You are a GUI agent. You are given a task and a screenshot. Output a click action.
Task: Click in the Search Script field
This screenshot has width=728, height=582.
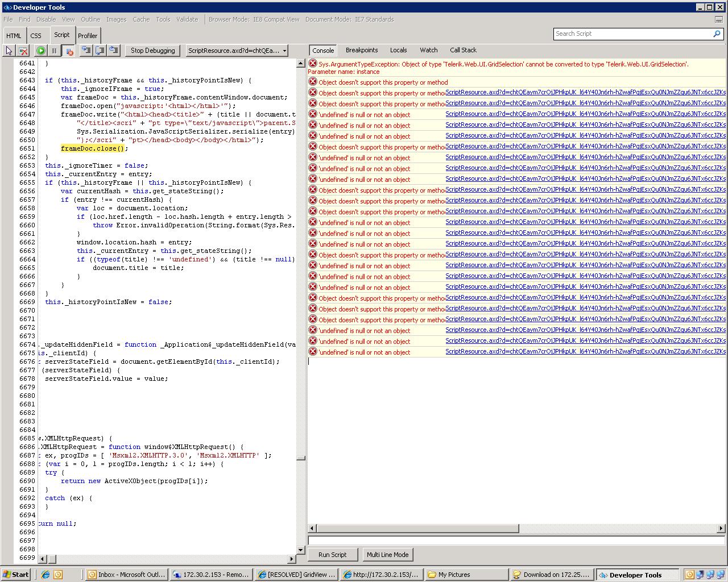tap(631, 34)
